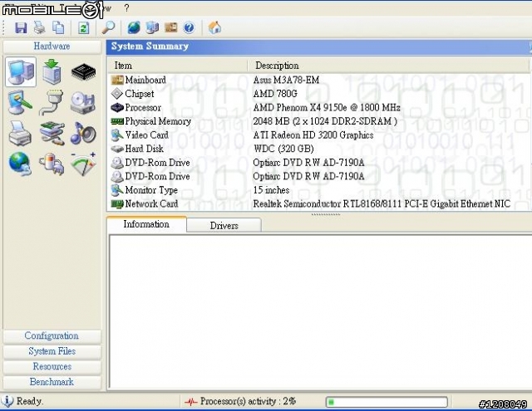The image size is (532, 411).
Task: Select the Chipset row
Action: pyautogui.click(x=319, y=94)
